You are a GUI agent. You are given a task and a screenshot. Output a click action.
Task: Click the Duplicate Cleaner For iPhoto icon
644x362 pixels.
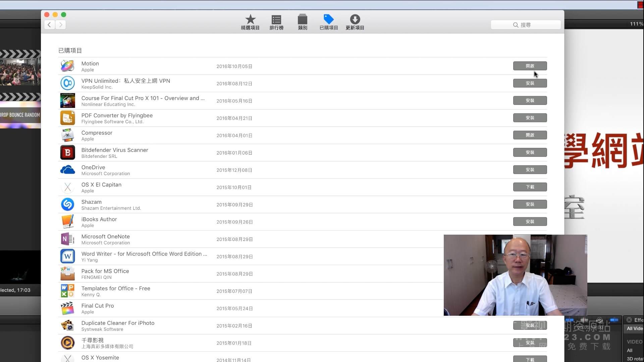[67, 325]
